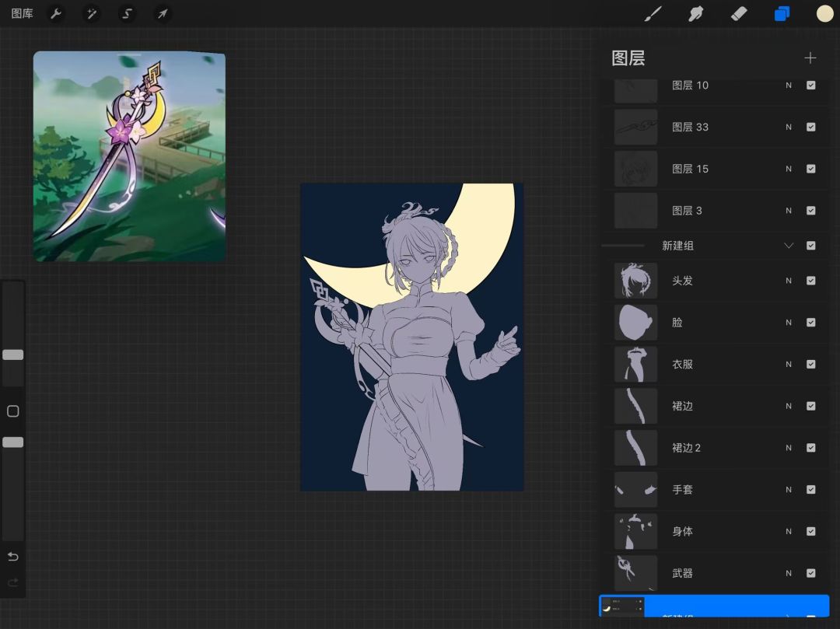Open the active color swatch
This screenshot has width=840, height=629.
(824, 13)
